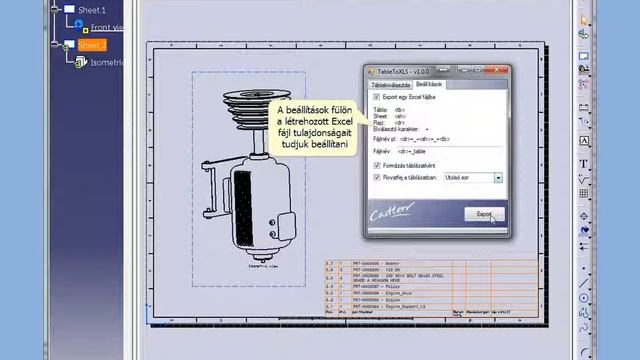Click the center line crosshair icon
Image resolution: width=640 pixels, height=360 pixels.
[584, 216]
